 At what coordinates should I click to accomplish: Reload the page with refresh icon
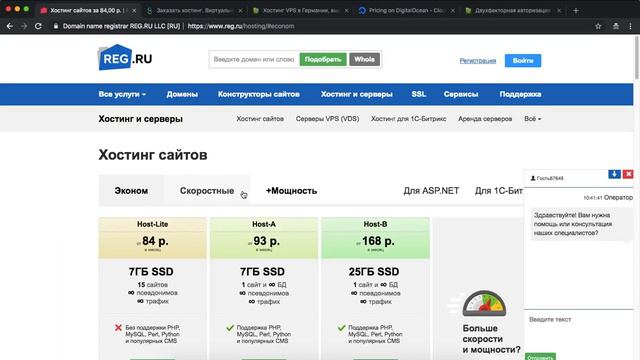click(x=38, y=26)
